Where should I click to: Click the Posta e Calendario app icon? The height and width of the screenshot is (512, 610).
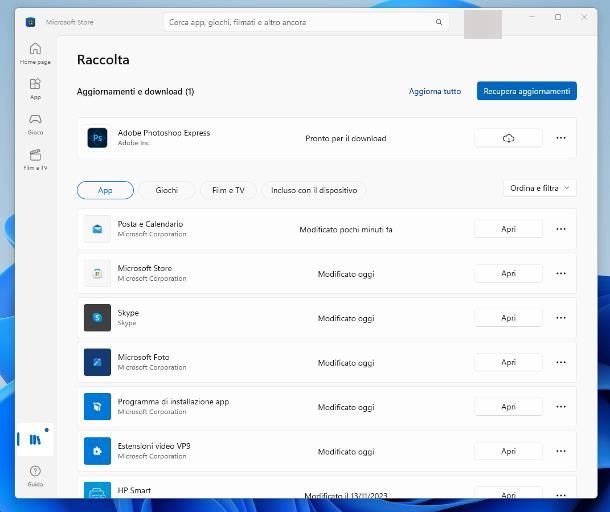[x=97, y=229]
